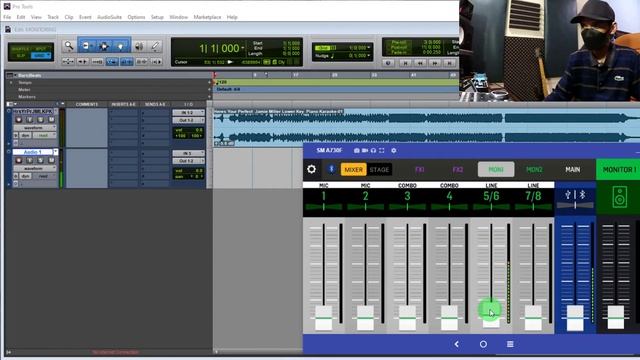Open first track's read automation mode selector
The width and height of the screenshot is (640, 360).
click(44, 135)
